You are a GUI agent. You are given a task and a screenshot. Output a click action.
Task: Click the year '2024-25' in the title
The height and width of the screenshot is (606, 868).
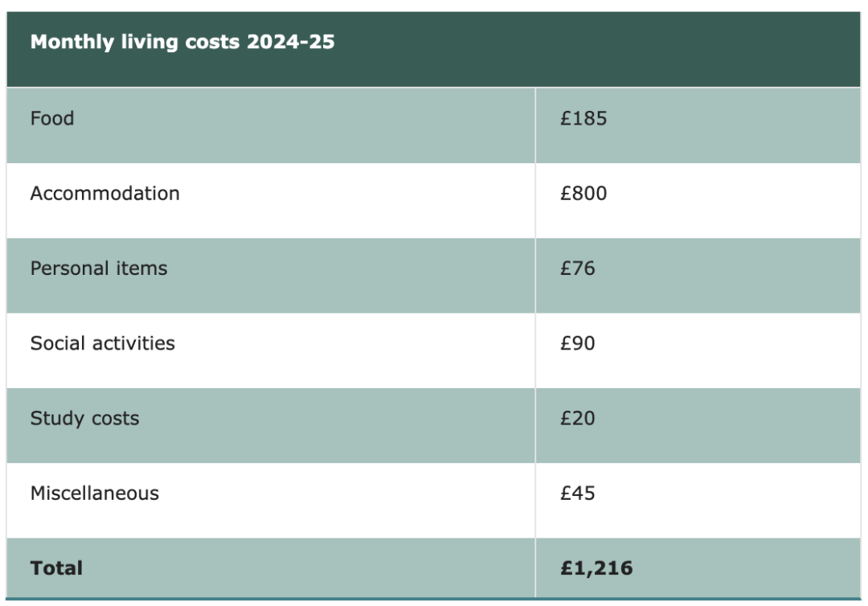tap(291, 42)
